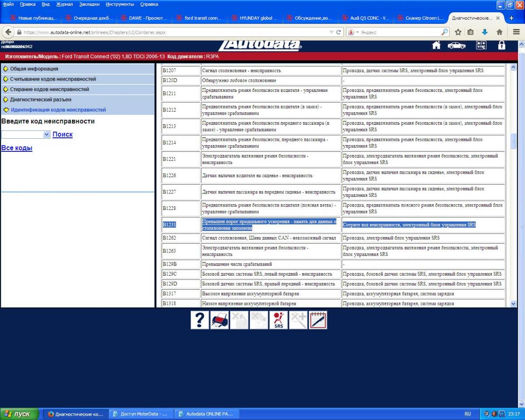
Task: Open the Справка menu
Action: point(149,4)
